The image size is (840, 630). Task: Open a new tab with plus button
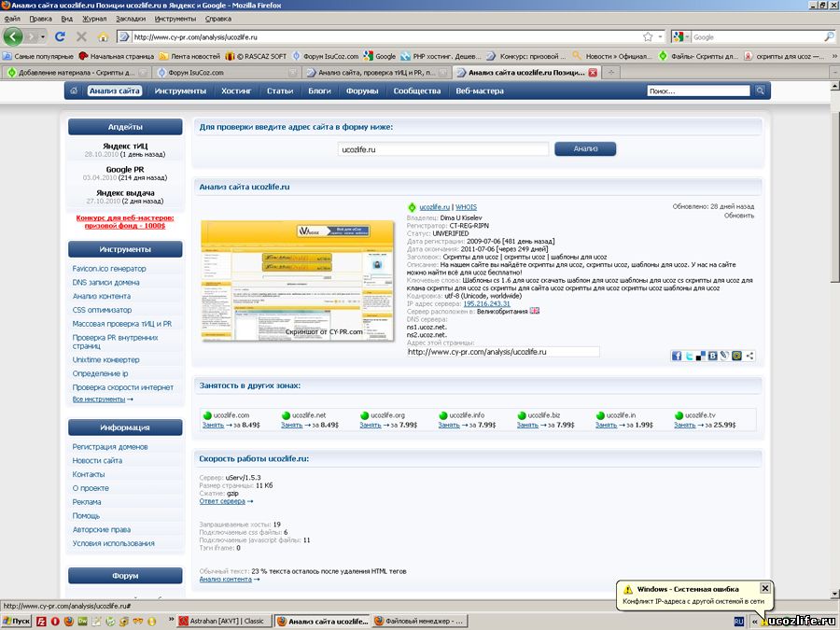tap(611, 72)
